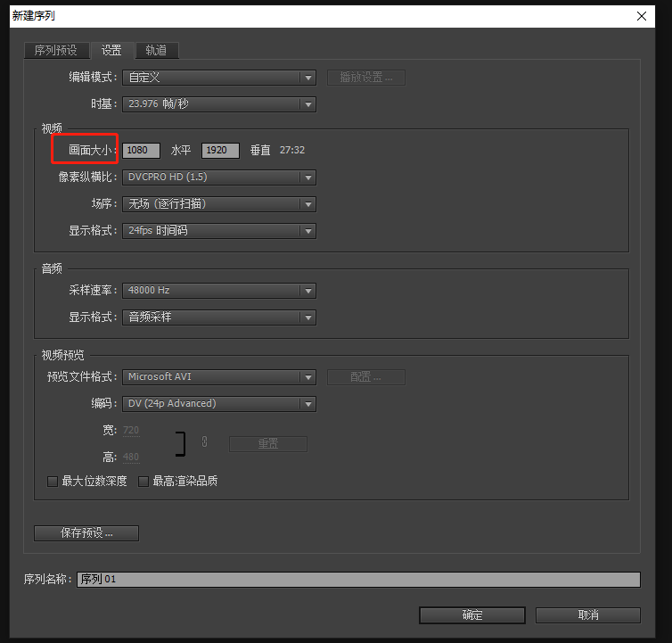Click the 保存预设 button
Viewport: 672px width, 643px height.
point(86,533)
